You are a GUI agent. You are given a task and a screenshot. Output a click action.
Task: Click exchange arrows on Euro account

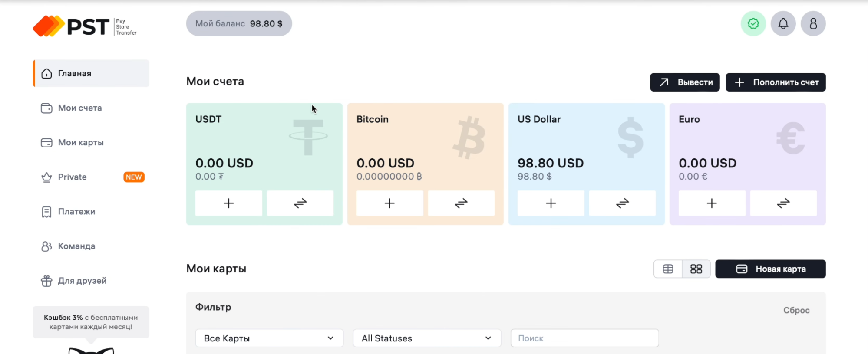(783, 203)
